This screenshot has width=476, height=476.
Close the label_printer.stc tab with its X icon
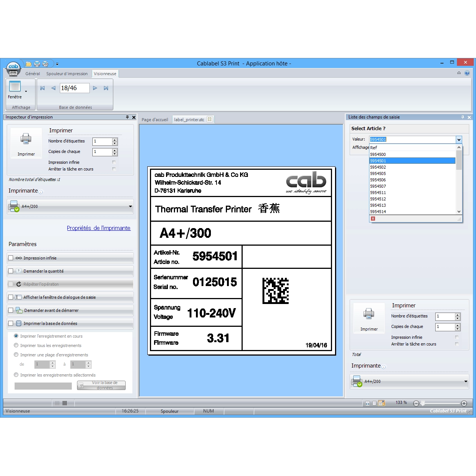[x=209, y=119]
